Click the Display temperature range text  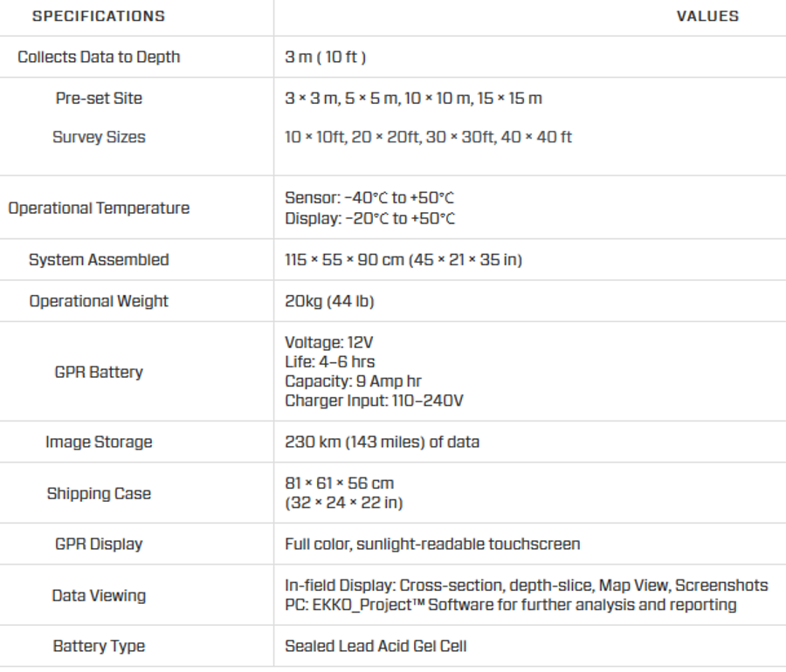pyautogui.click(x=370, y=218)
